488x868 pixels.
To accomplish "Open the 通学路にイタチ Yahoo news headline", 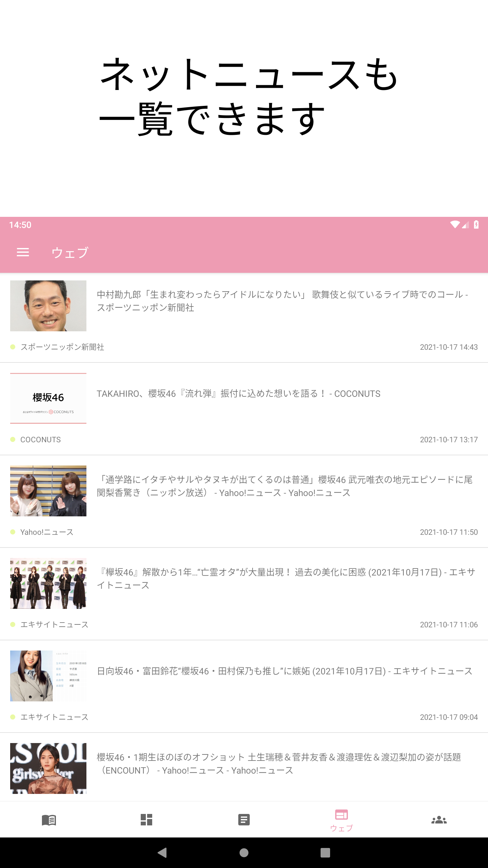I will (285, 486).
